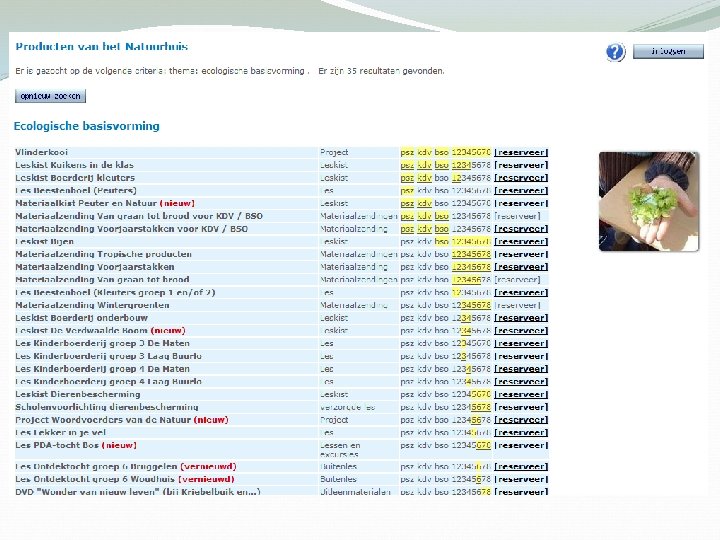Viewport: 720px width, 540px height.
Task: Reserve Leskist Boerderij onderbouw
Action: 521,318
